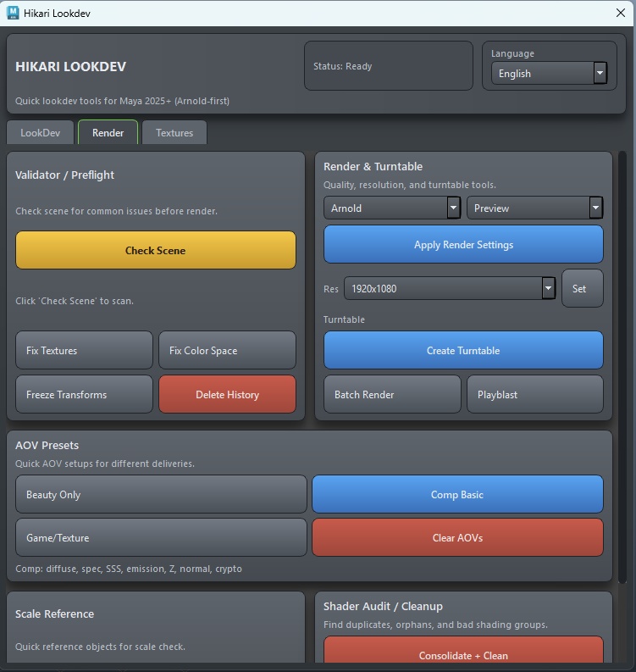This screenshot has width=636, height=672.
Task: Click the Validator / Preflight heading
Action: (64, 175)
